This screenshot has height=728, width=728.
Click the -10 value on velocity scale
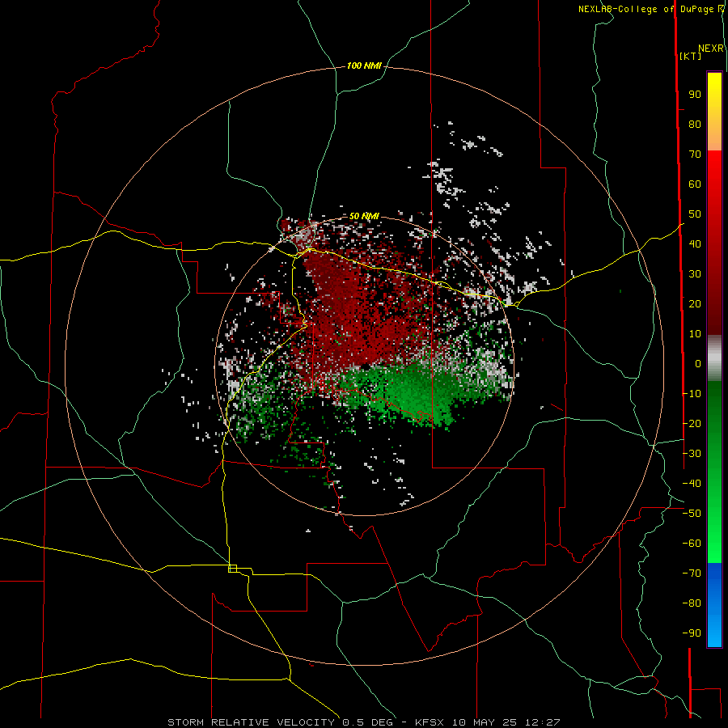pyautogui.click(x=692, y=394)
